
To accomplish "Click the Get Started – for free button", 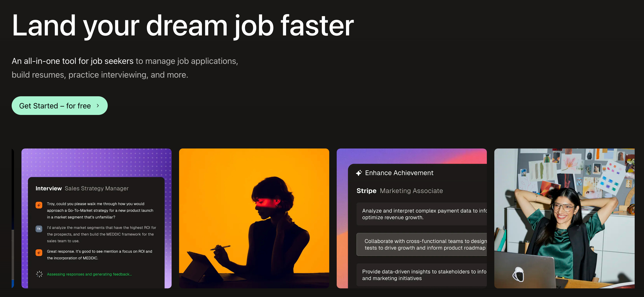I will (59, 106).
